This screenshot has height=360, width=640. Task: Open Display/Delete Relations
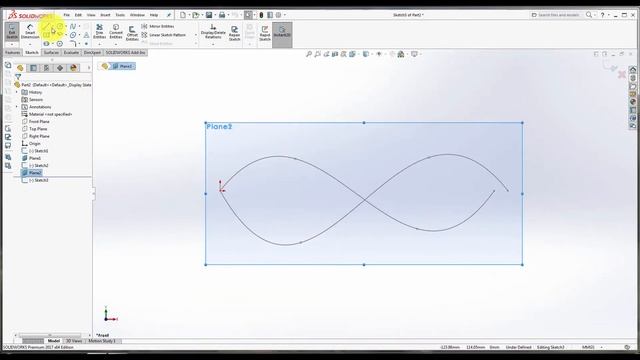[213, 31]
